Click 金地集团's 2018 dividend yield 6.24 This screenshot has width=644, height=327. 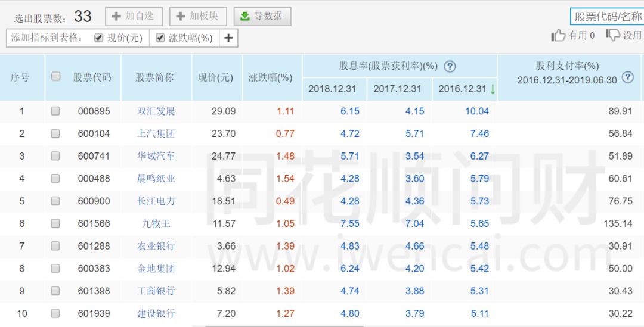[x=350, y=269]
